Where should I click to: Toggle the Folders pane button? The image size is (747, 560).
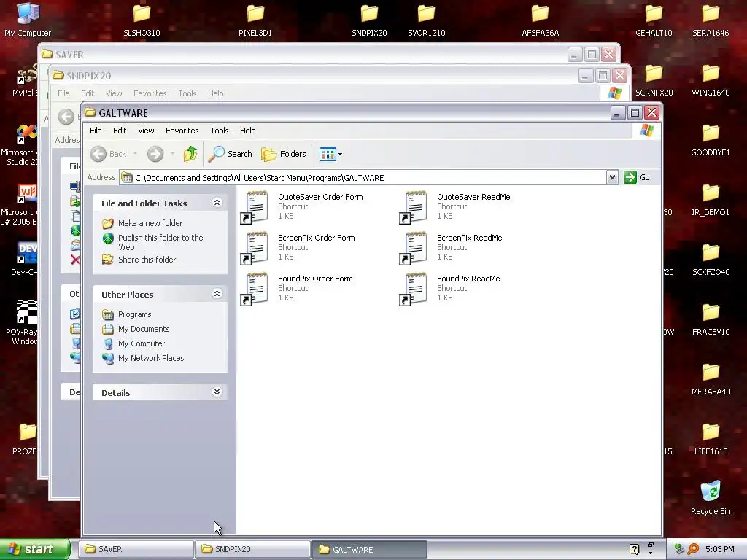click(284, 154)
